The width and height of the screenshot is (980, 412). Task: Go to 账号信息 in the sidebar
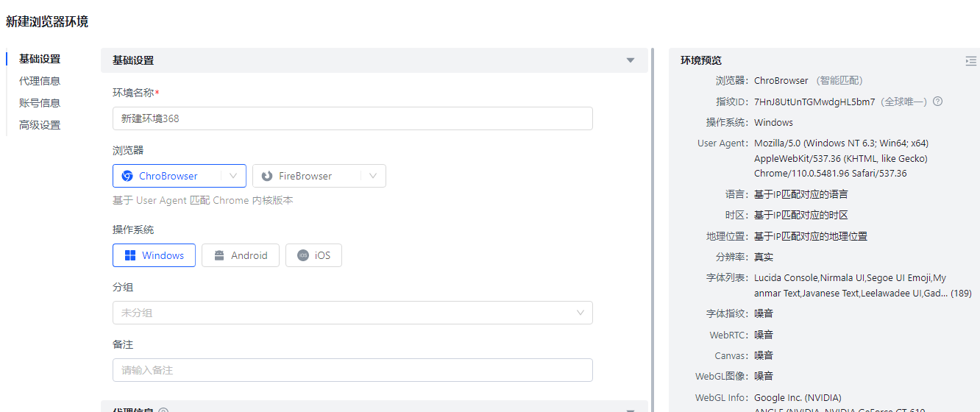(x=40, y=103)
